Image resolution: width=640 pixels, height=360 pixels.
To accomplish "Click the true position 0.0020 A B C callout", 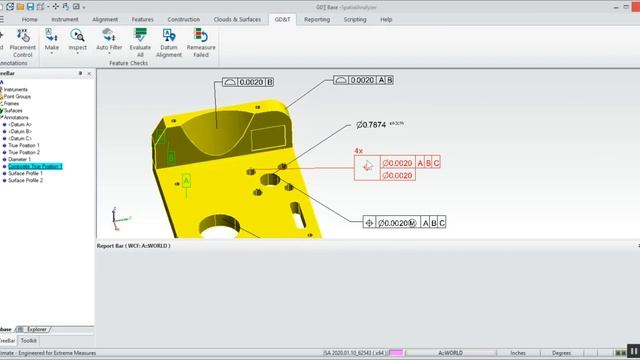I will (x=404, y=222).
